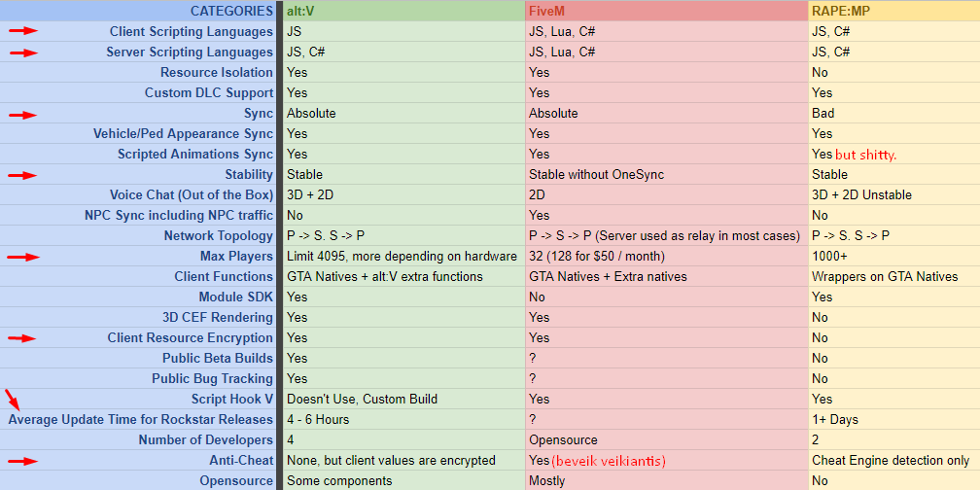This screenshot has width=980, height=490.
Task: Select the 'Limit 4095, more depending on hardware' cell
Action: tap(403, 257)
